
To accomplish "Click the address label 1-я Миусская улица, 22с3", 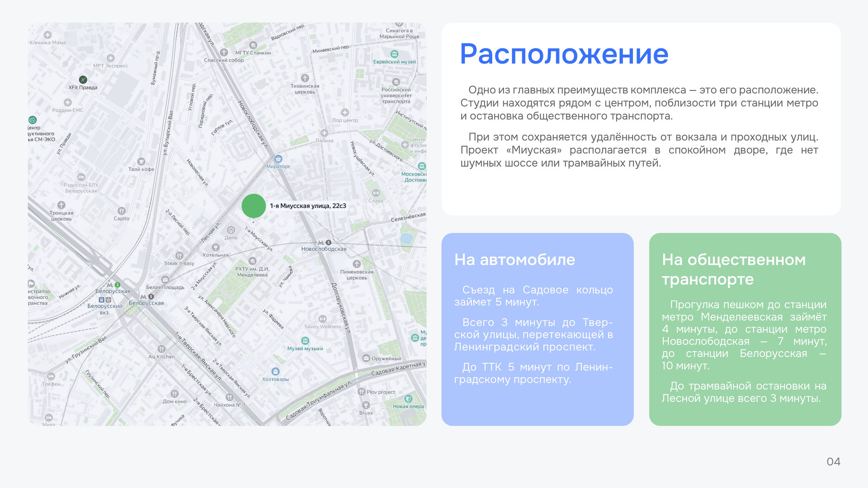I will point(308,206).
